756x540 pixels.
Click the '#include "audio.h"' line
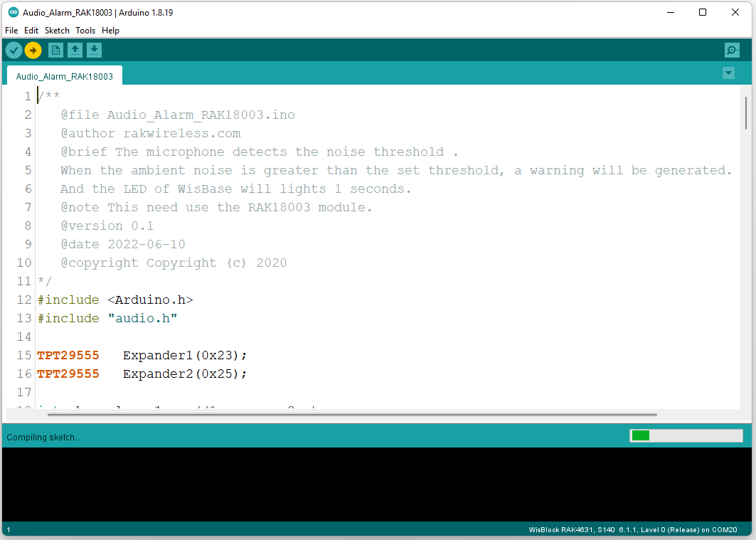click(107, 318)
